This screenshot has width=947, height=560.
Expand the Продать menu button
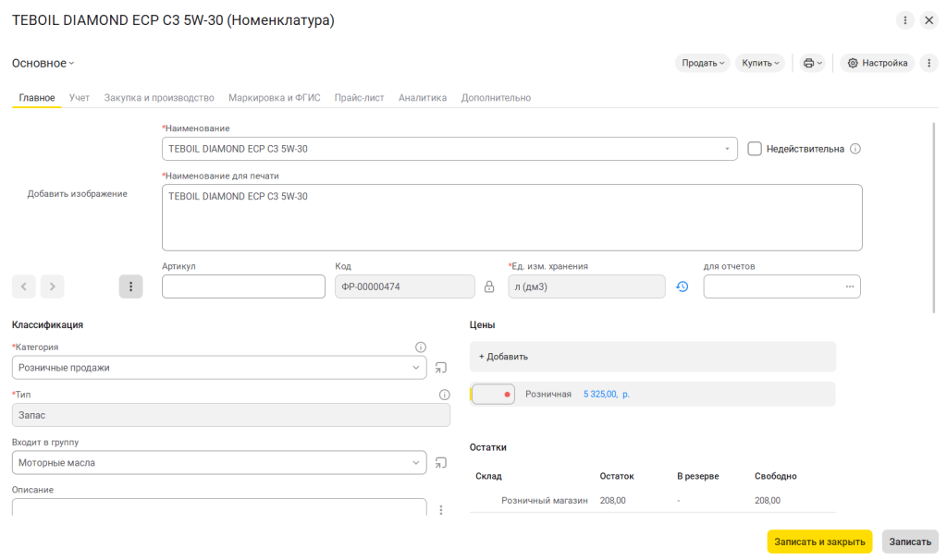pyautogui.click(x=703, y=63)
